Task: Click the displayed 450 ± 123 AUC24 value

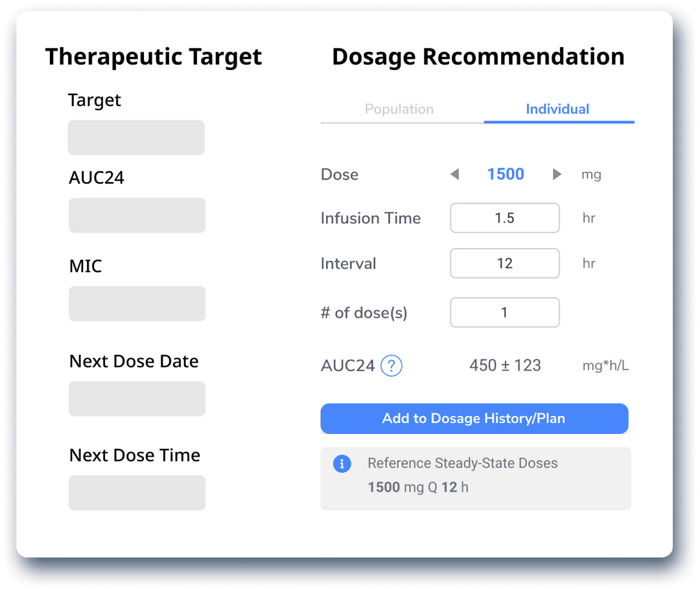Action: 505,365
